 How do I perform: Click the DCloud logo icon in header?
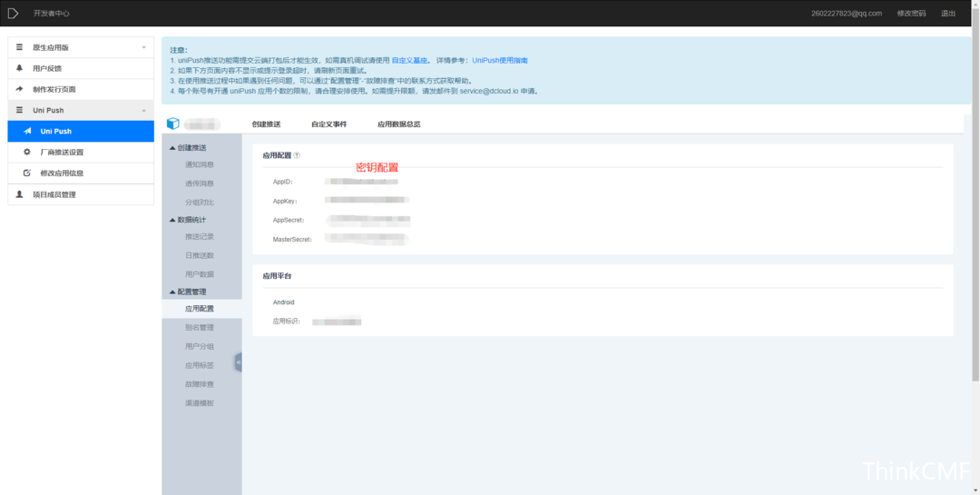pos(13,13)
